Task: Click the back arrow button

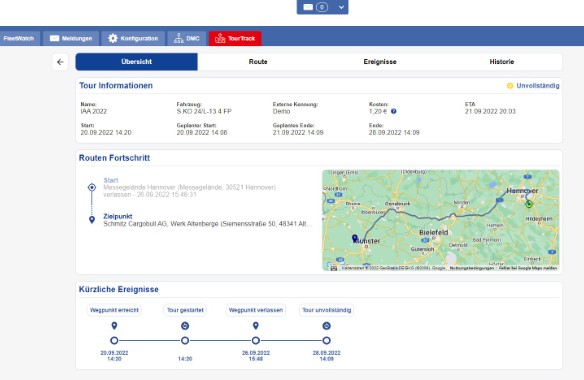Action: pos(60,62)
